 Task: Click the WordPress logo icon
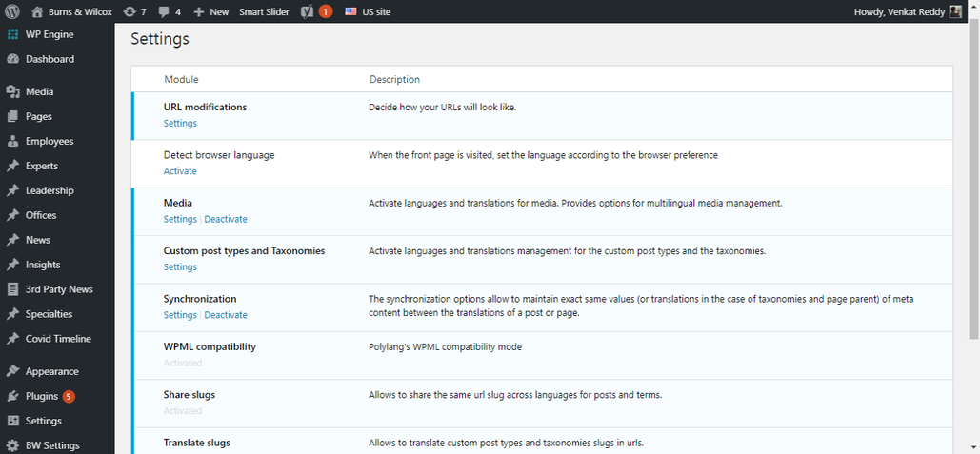[12, 11]
